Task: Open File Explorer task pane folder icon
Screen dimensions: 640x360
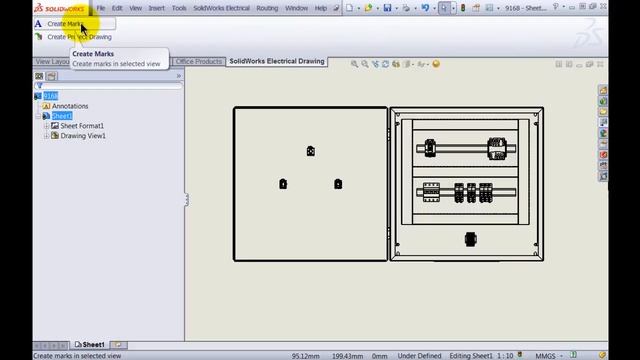Action: [x=603, y=111]
